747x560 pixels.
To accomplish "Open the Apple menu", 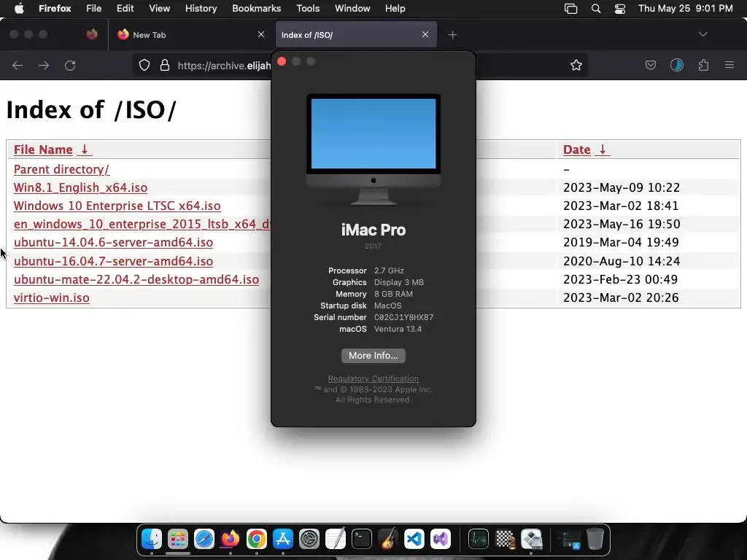I will pos(19,9).
